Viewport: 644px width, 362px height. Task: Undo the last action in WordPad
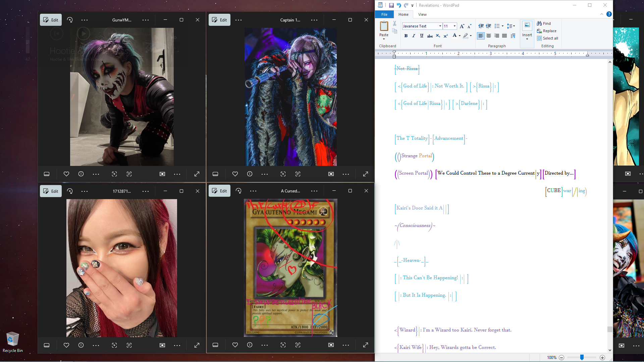click(399, 5)
